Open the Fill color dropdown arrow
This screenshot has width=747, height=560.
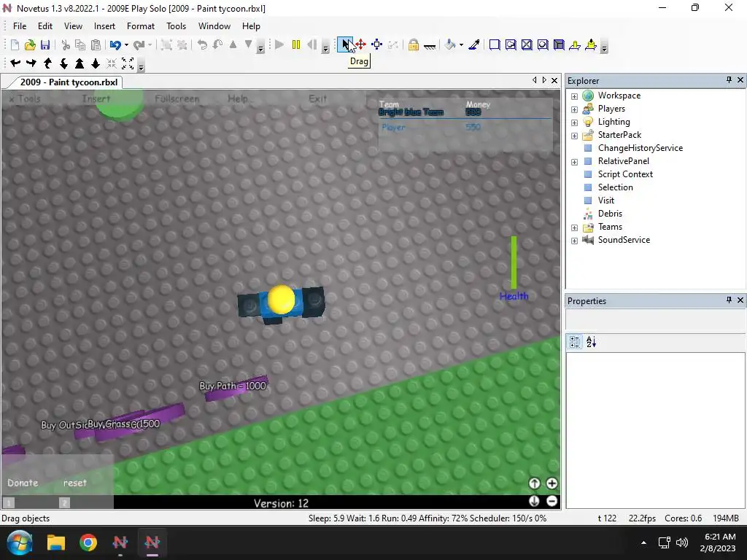pos(461,44)
